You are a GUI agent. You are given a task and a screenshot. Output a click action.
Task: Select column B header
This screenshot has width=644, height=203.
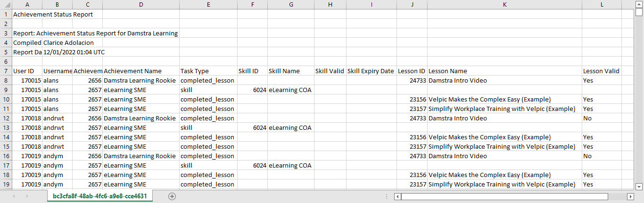(57, 4)
